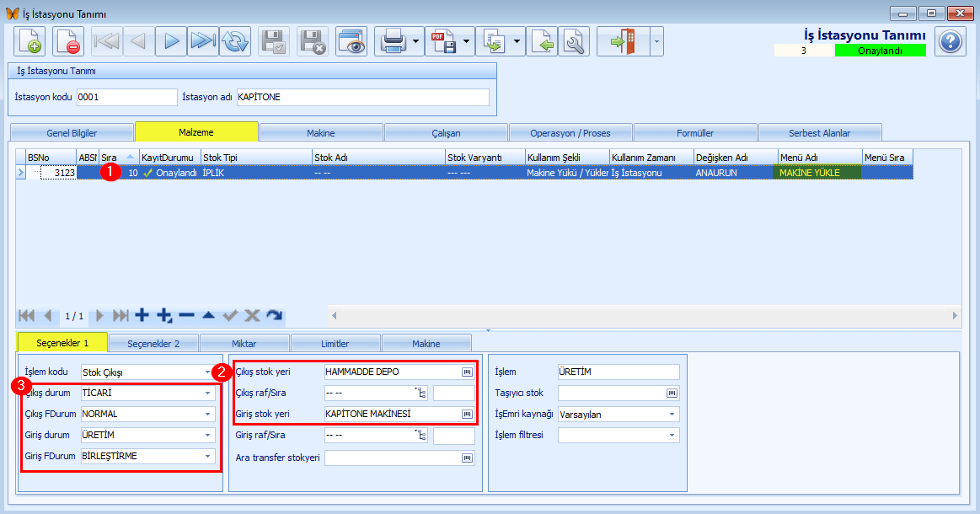Click the delete record icon with red minus
The height and width of the screenshot is (514, 980).
coord(68,42)
